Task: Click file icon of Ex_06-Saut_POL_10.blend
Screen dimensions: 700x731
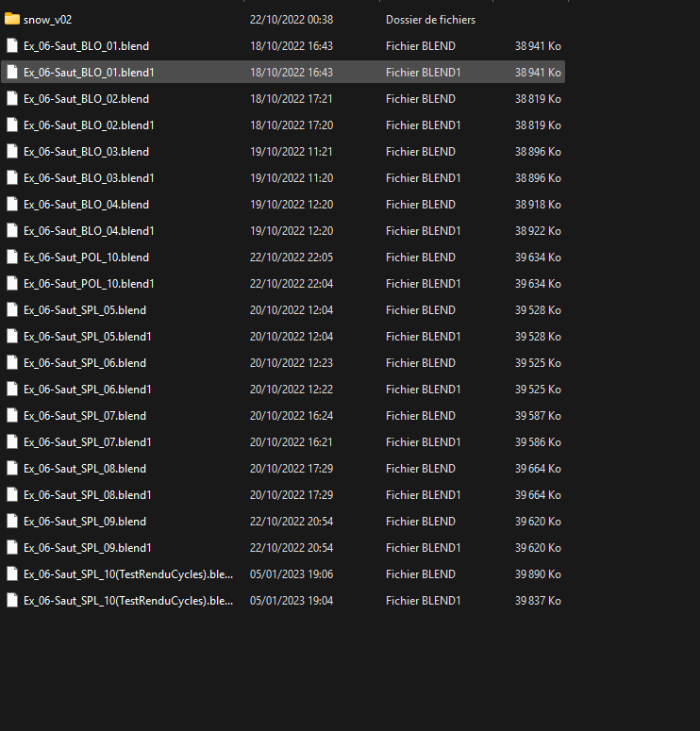Action: [x=12, y=257]
